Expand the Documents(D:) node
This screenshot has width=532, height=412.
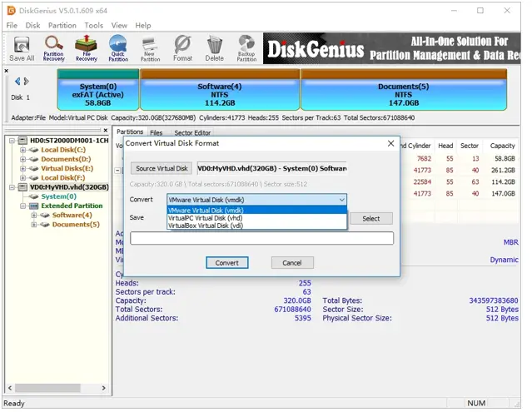(22, 159)
